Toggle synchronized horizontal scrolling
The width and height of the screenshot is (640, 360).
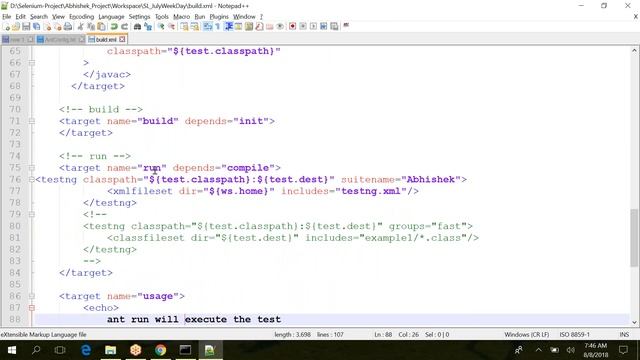click(x=195, y=26)
